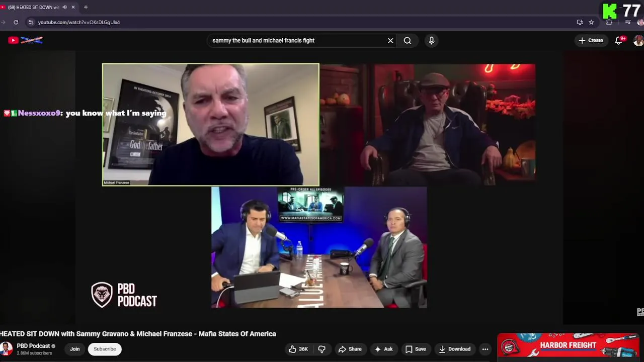Open site information icon in address bar
The height and width of the screenshot is (362, 644).
pyautogui.click(x=31, y=22)
